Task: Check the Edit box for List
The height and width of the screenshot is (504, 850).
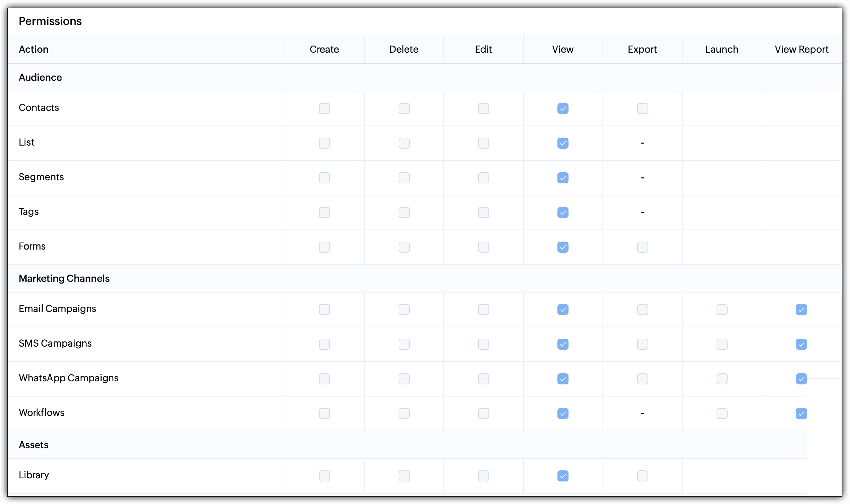Action: (483, 143)
